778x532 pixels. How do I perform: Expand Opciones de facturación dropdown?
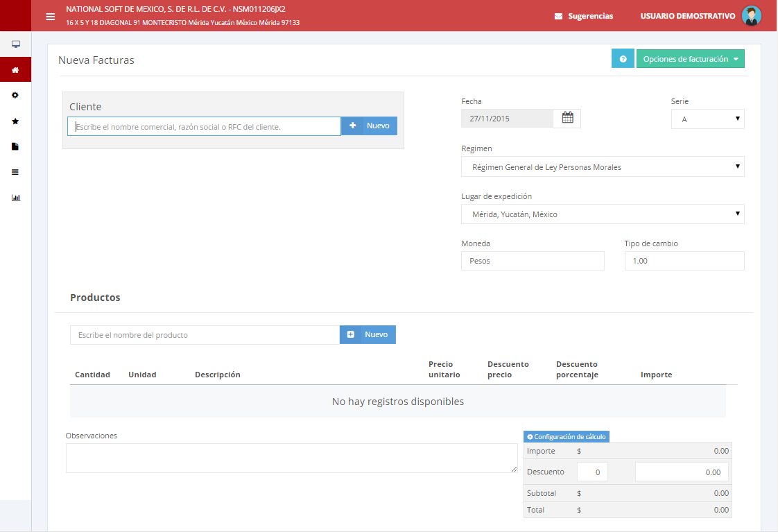pyautogui.click(x=690, y=59)
